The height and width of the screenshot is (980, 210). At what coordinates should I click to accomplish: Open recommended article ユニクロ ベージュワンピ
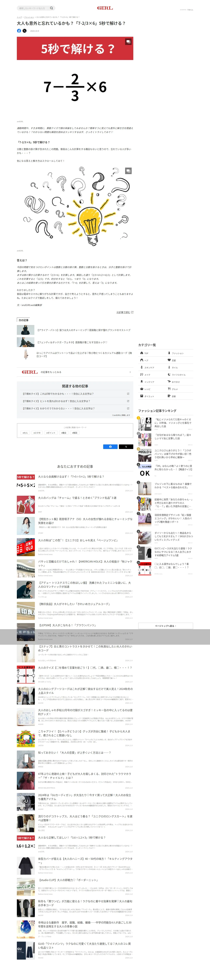coord(75,547)
